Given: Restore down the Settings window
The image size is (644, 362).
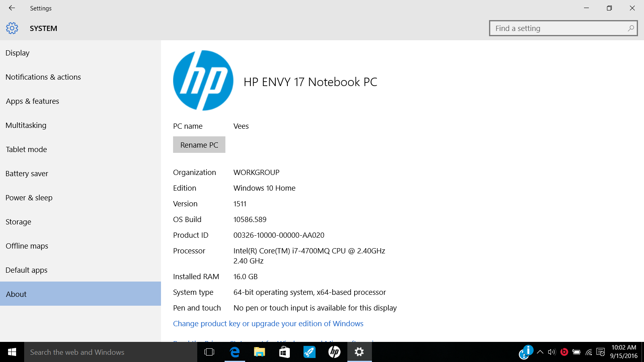Looking at the screenshot, I should (x=609, y=8).
